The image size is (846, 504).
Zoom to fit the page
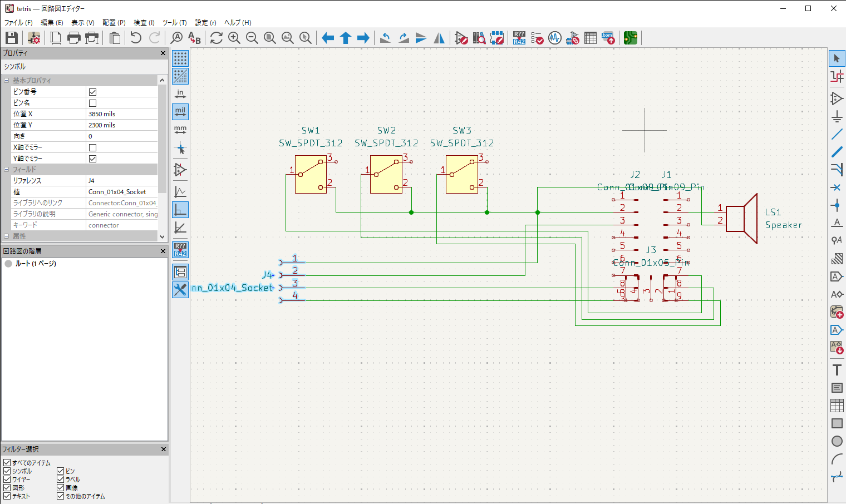pos(270,38)
